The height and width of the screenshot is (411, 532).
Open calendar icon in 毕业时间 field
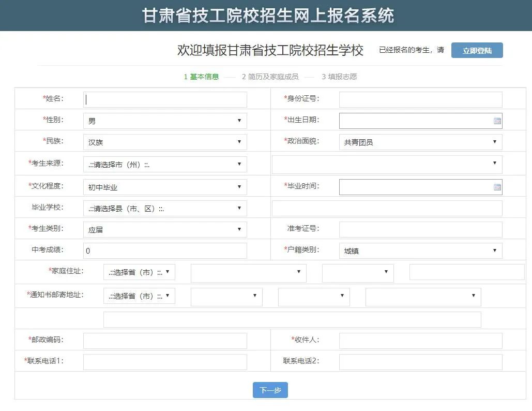click(x=497, y=187)
